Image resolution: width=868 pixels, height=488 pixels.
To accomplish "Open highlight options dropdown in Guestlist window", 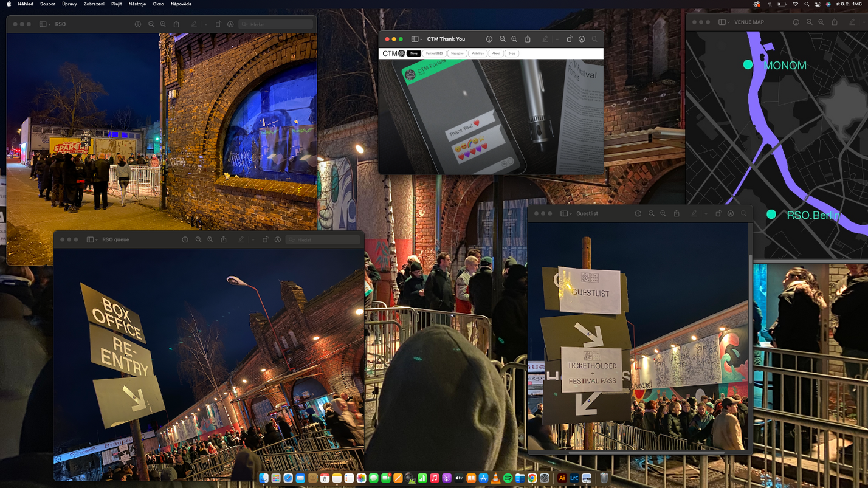I will click(706, 213).
